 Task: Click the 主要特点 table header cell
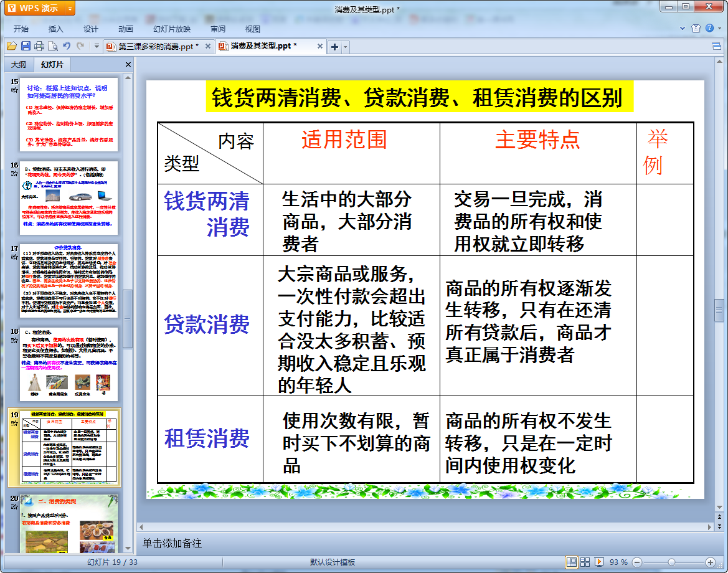click(x=538, y=153)
